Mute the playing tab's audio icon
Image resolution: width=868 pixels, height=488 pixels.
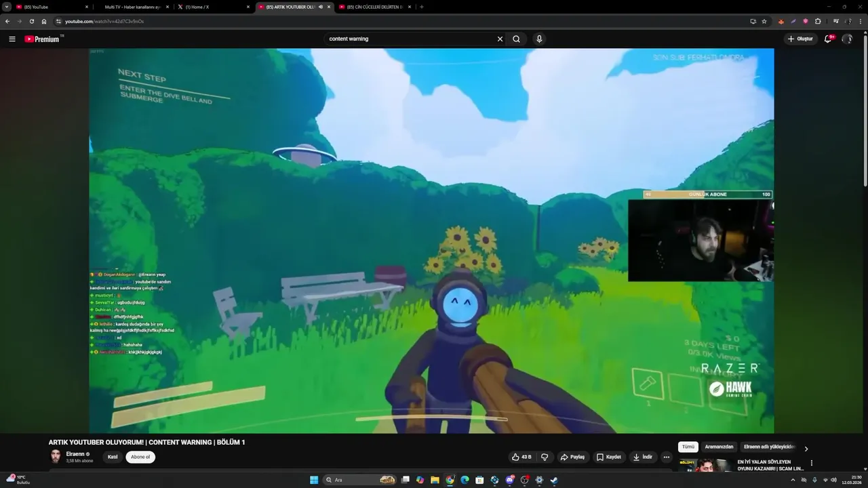(321, 7)
